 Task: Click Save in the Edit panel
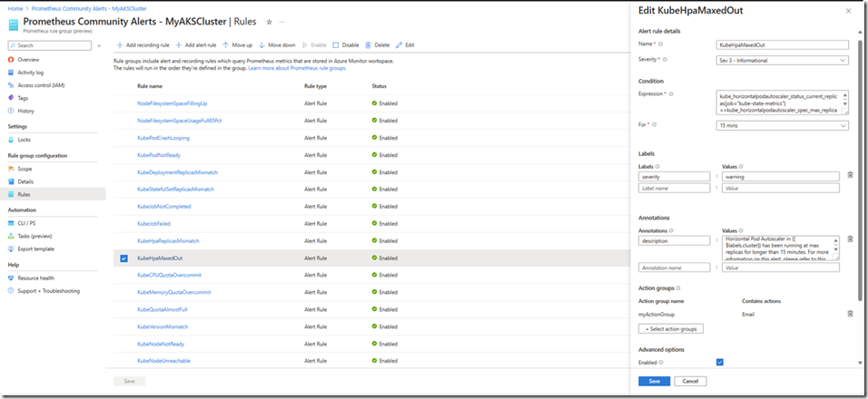tap(655, 381)
